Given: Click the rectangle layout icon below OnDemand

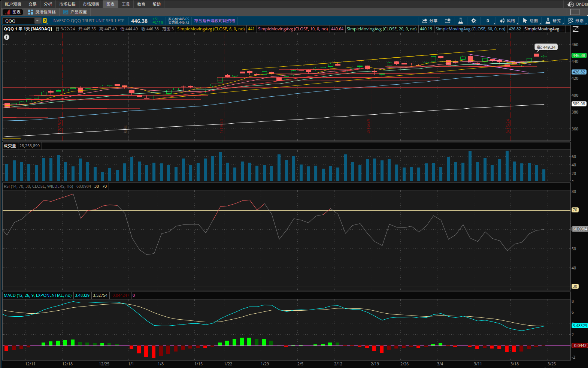Looking at the screenshot, I should tap(575, 12).
